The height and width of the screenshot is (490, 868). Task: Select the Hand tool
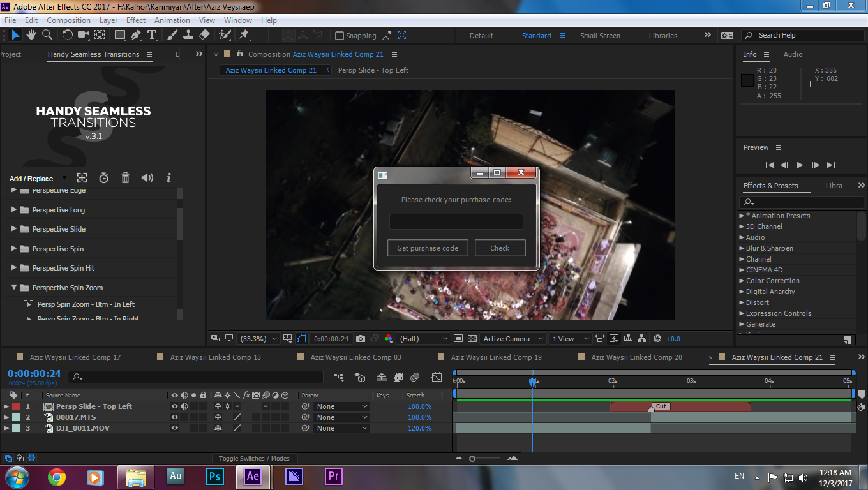(31, 35)
